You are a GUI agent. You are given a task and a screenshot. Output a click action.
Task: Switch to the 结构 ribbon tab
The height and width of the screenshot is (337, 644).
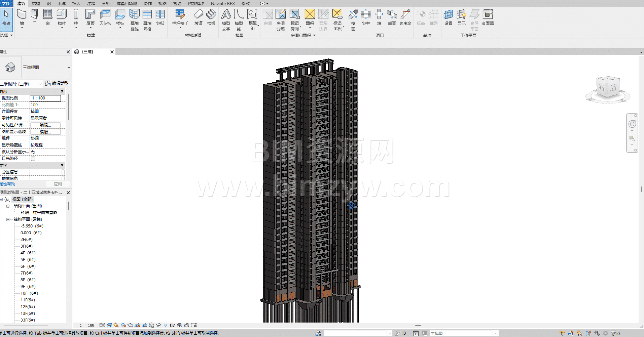click(x=36, y=3)
